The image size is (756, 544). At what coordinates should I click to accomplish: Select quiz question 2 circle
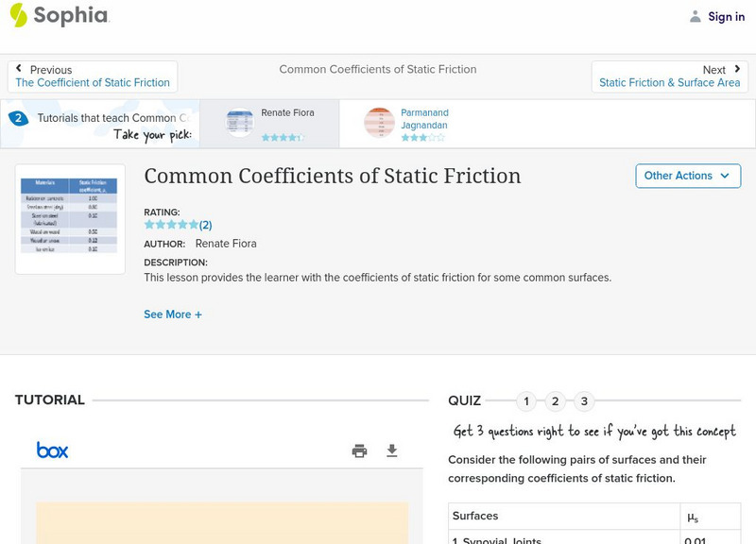(556, 401)
